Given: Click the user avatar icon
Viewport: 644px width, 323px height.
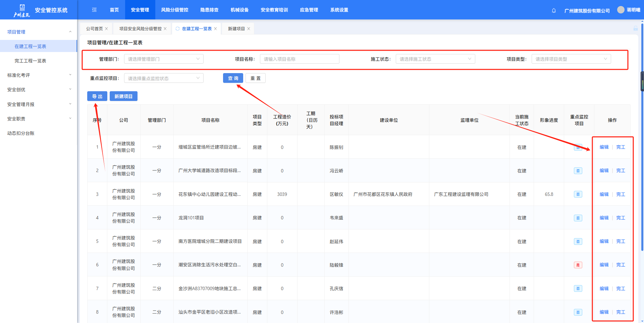Looking at the screenshot, I should point(621,10).
